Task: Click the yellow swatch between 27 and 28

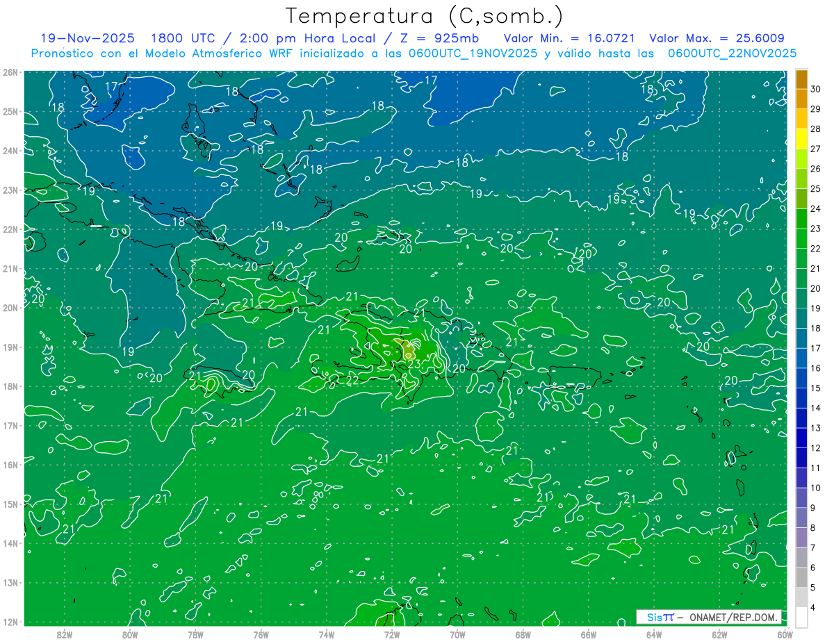Action: click(x=801, y=139)
